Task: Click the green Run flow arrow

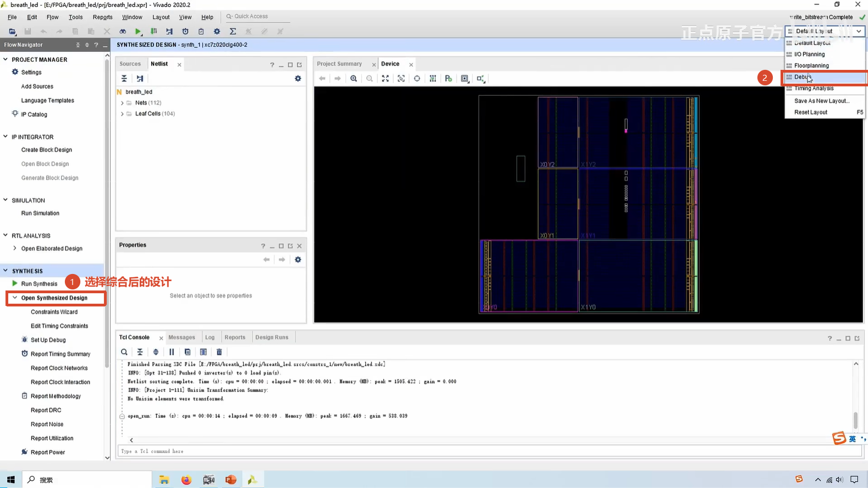Action: 138,31
